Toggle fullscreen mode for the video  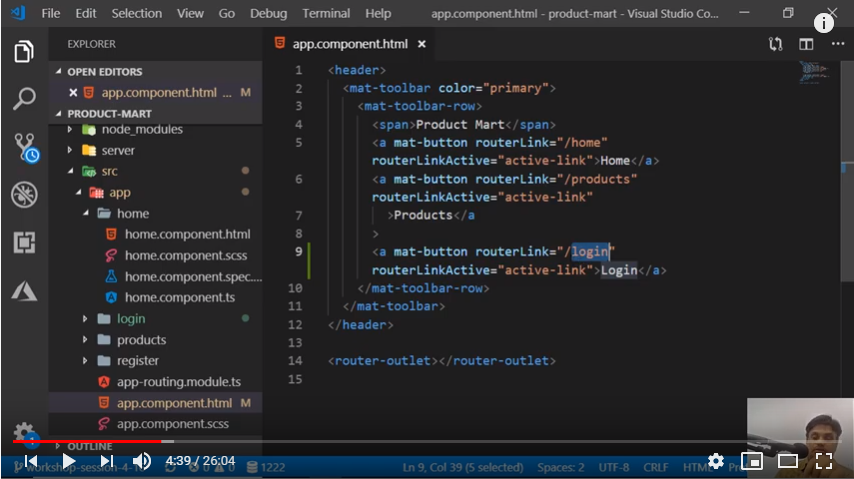click(824, 461)
